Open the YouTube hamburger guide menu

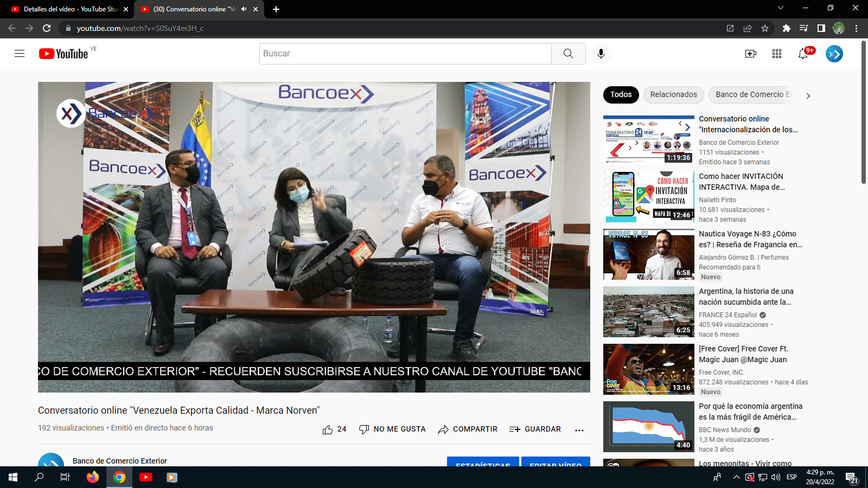click(20, 54)
